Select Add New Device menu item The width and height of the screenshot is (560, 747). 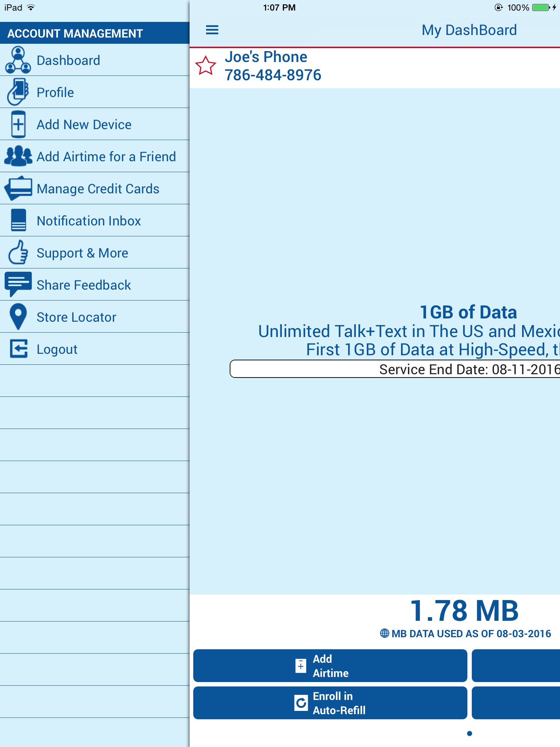point(95,124)
